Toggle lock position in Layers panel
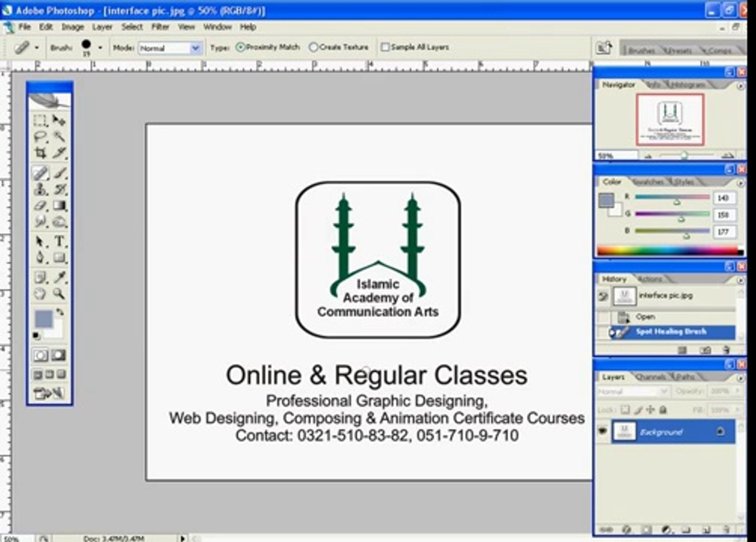Viewport: 756px width, 542px height. coord(651,410)
